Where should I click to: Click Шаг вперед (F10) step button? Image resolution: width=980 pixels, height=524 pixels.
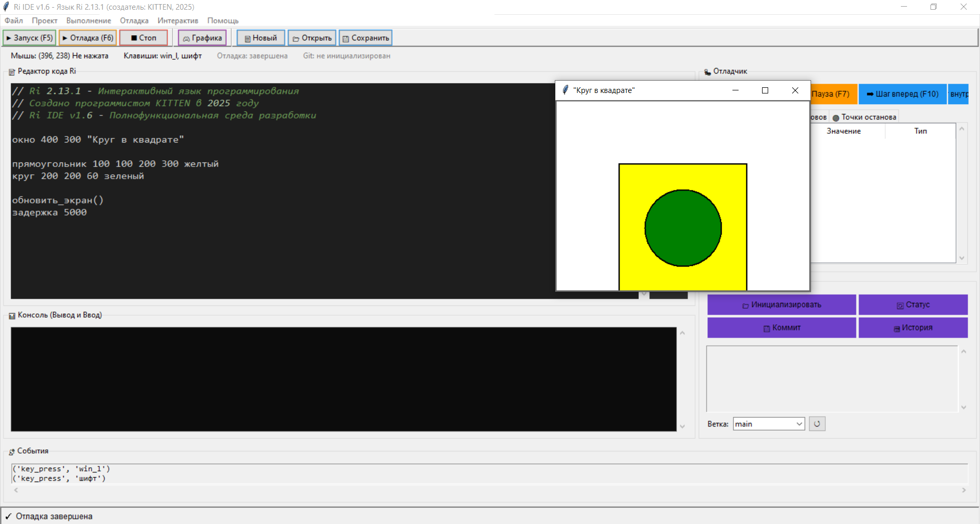(902, 94)
